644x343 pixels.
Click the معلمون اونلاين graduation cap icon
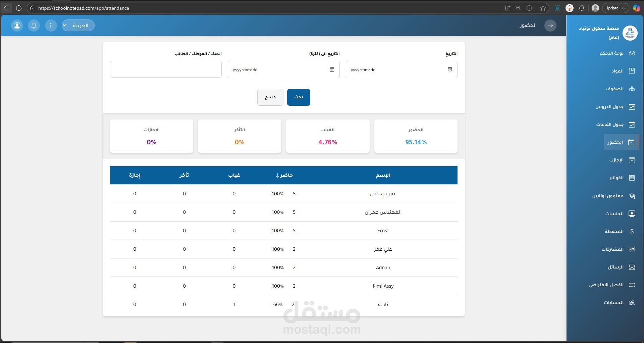point(632,196)
